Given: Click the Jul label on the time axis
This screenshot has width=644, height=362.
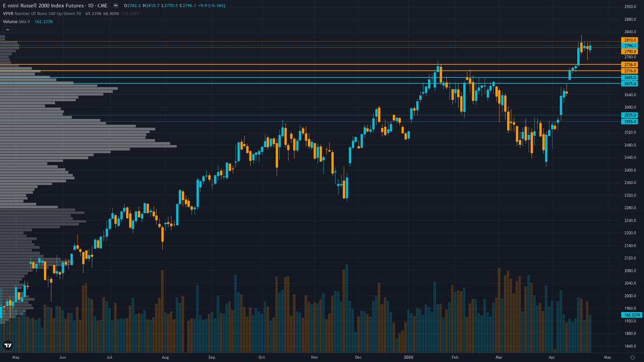Looking at the screenshot, I should tap(109, 357).
